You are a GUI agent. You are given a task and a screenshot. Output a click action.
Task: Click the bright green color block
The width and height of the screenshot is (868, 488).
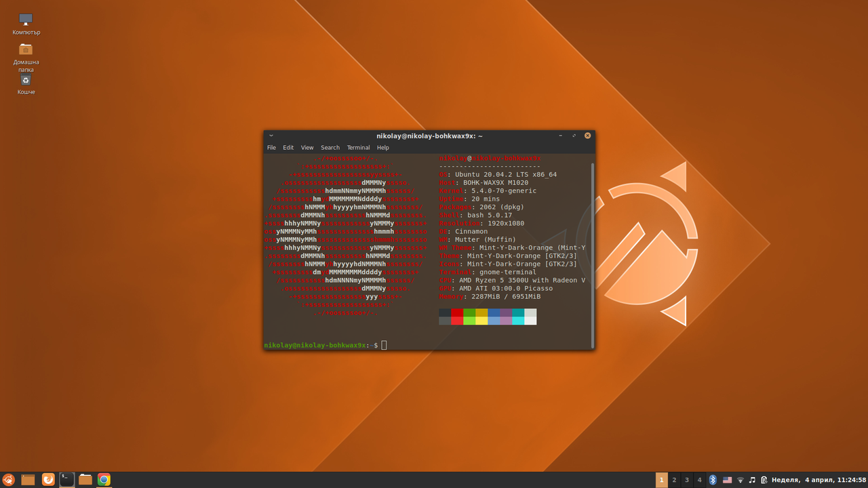[469, 321]
